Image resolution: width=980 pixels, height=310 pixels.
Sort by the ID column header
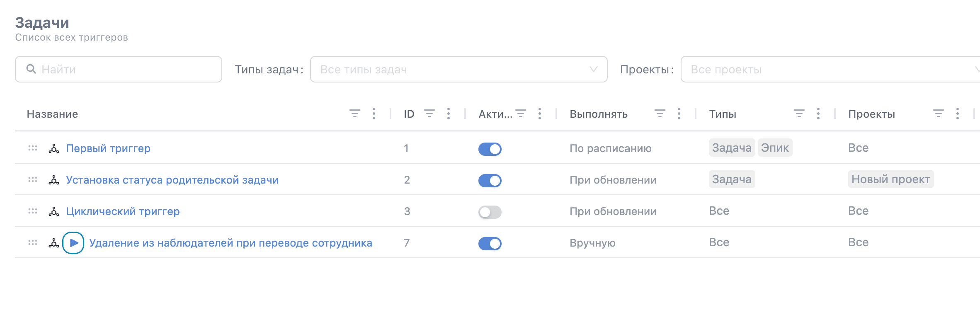(409, 114)
